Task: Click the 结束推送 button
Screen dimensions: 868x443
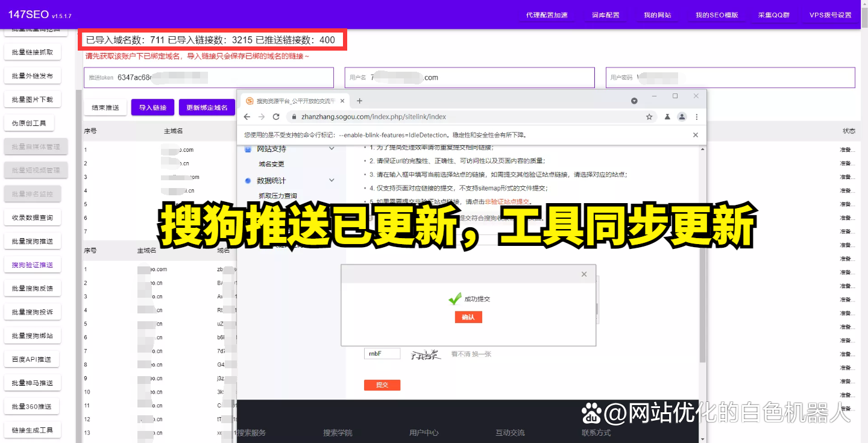Action: click(x=105, y=107)
